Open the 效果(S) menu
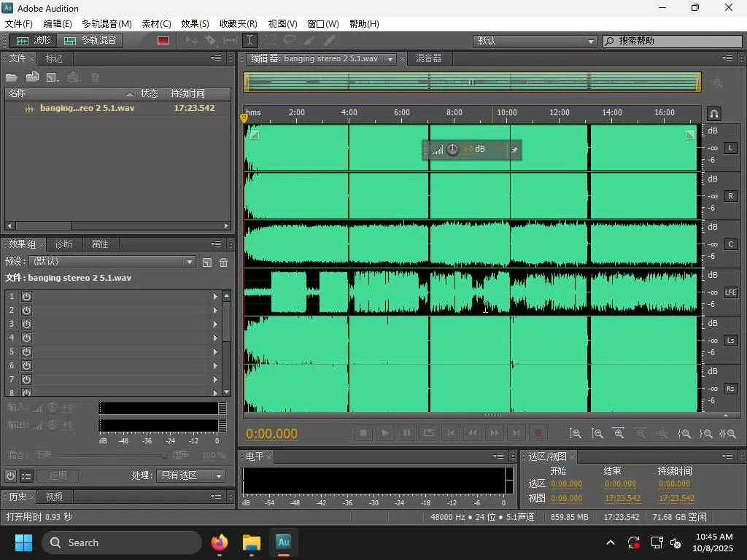Viewport: 747px width, 560px height. [195, 23]
